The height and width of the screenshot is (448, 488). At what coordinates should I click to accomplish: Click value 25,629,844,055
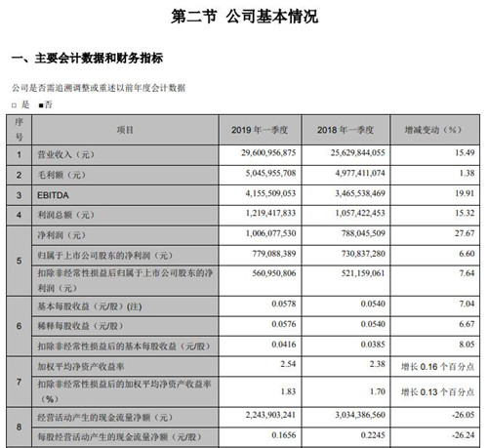point(358,152)
